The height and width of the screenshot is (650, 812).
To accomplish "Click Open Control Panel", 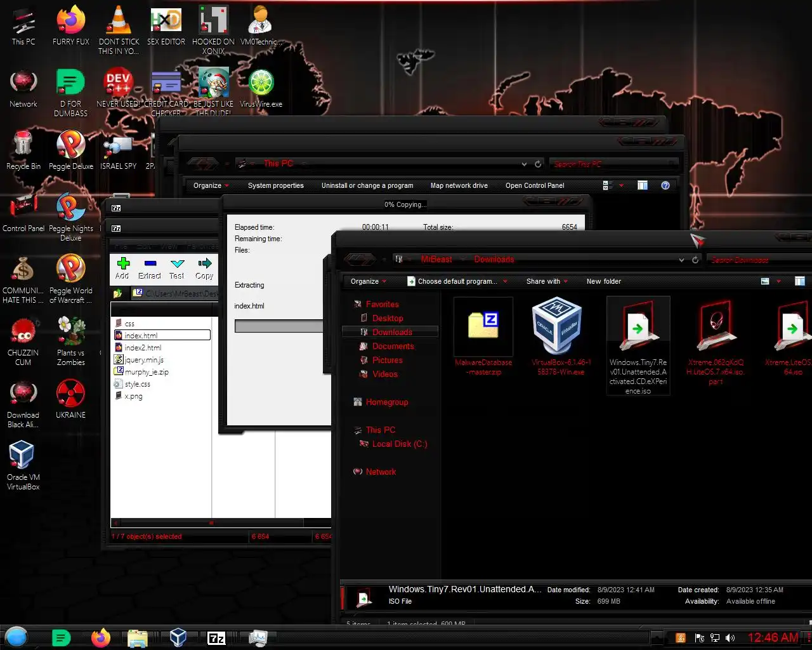I will 535,185.
